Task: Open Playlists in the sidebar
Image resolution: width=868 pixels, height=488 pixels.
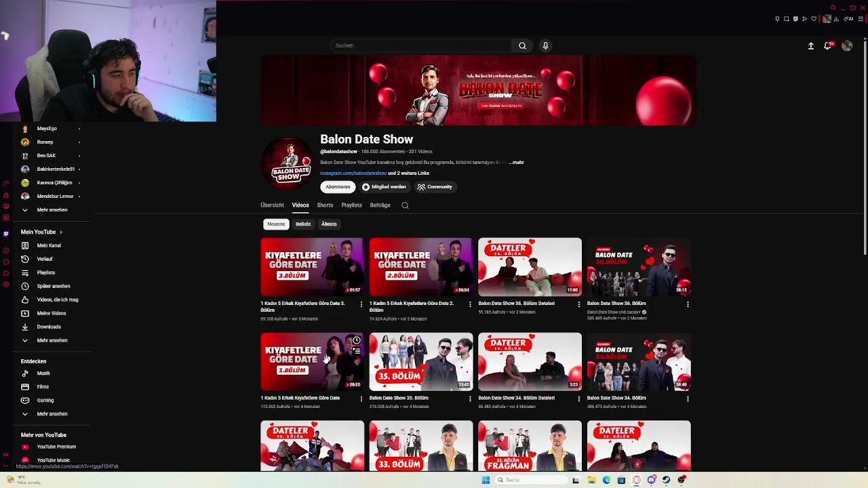Action: [50, 272]
